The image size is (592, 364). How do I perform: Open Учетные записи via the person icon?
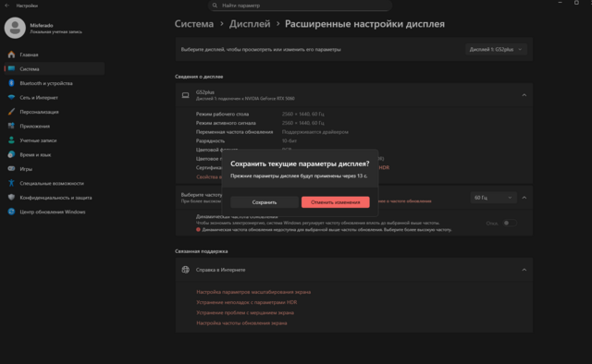point(11,140)
